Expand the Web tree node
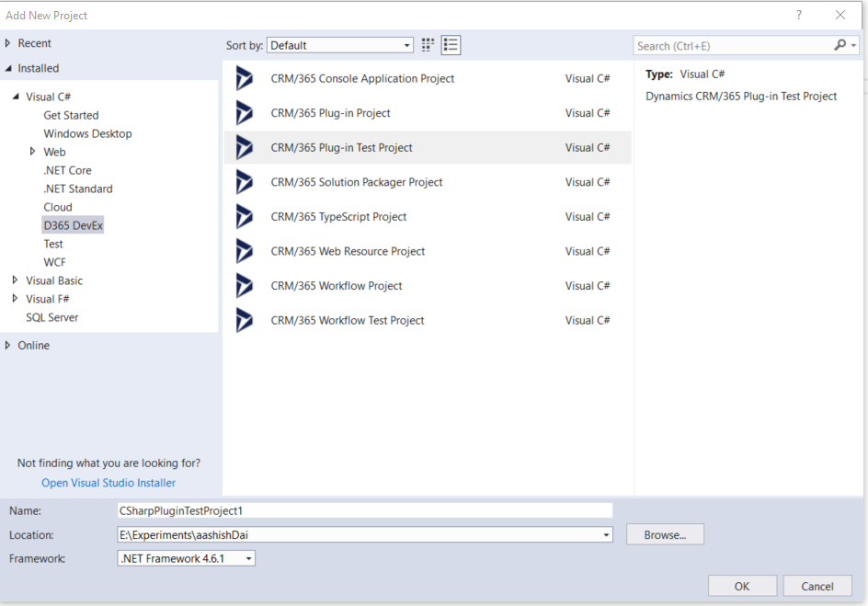The height and width of the screenshot is (606, 868). 33,151
